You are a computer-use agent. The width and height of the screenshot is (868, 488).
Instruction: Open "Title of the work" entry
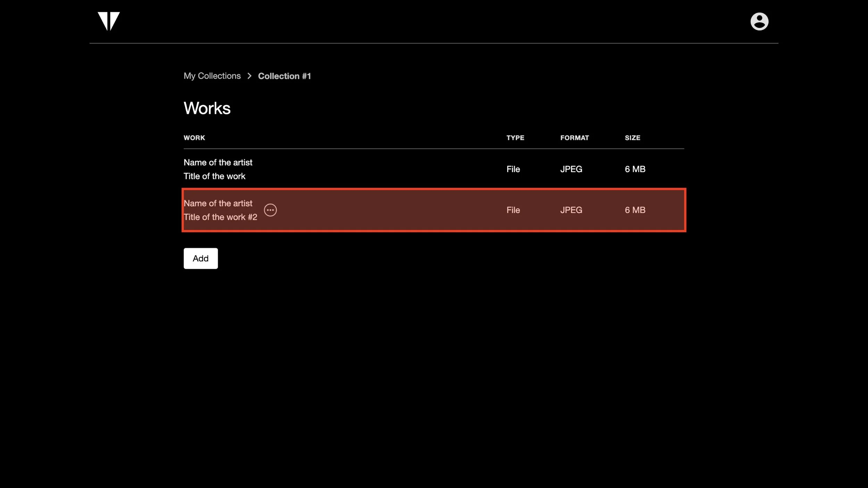pos(214,176)
